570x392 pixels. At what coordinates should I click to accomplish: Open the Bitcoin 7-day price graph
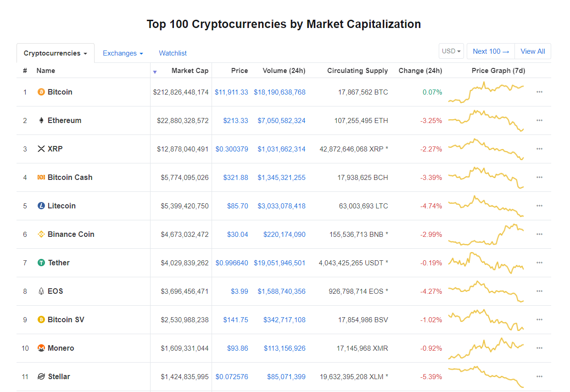tap(486, 92)
